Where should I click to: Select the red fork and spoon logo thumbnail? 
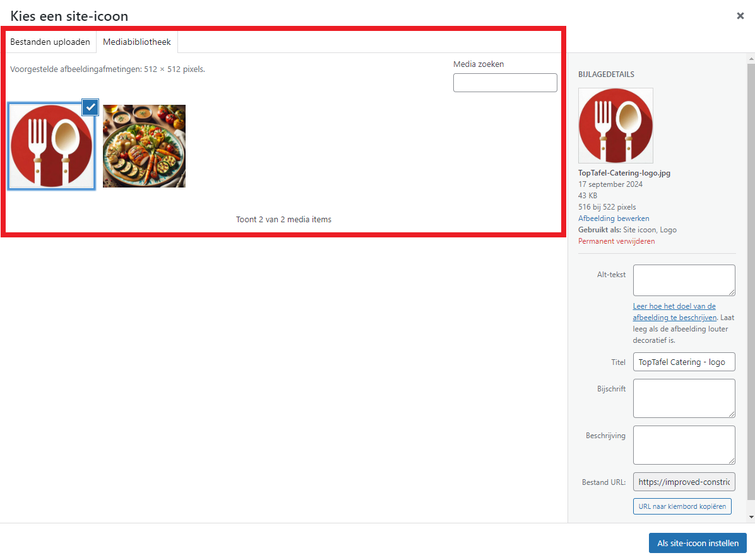coord(52,146)
